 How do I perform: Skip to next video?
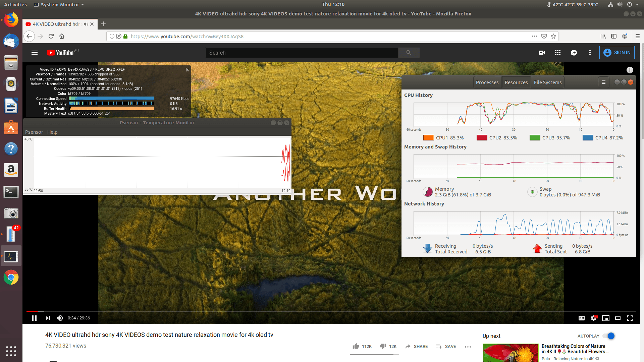coord(48,318)
